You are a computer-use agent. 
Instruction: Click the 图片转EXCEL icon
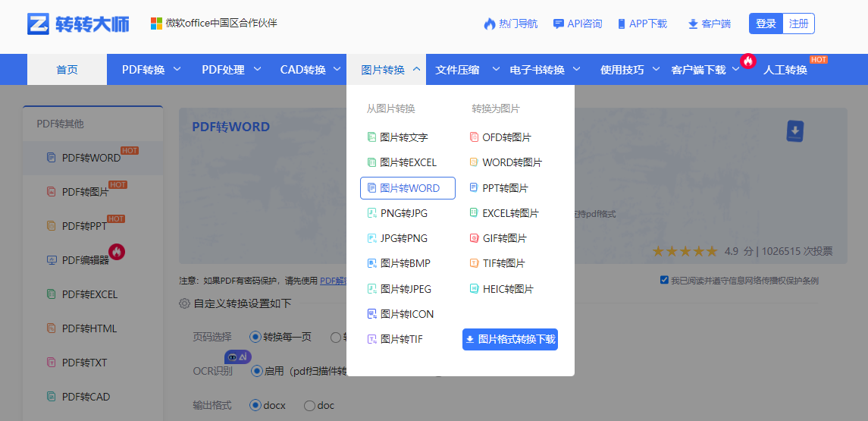click(x=372, y=162)
